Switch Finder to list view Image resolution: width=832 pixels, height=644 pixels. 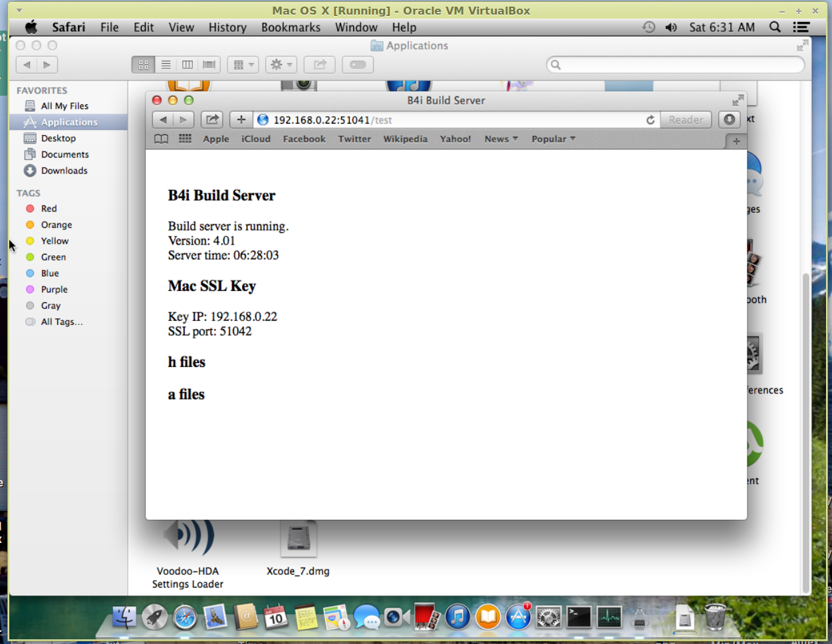tap(166, 64)
